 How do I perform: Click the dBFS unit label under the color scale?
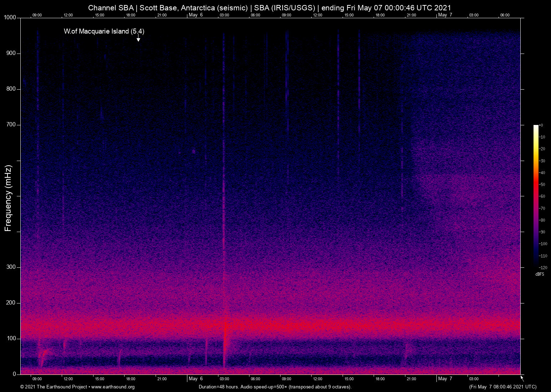[x=540, y=274]
